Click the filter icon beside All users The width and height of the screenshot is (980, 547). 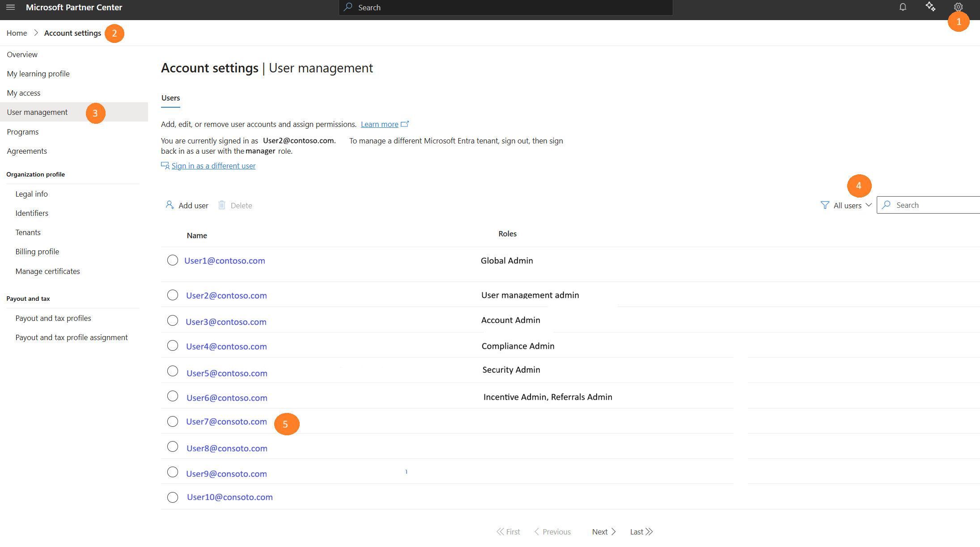[x=824, y=205]
